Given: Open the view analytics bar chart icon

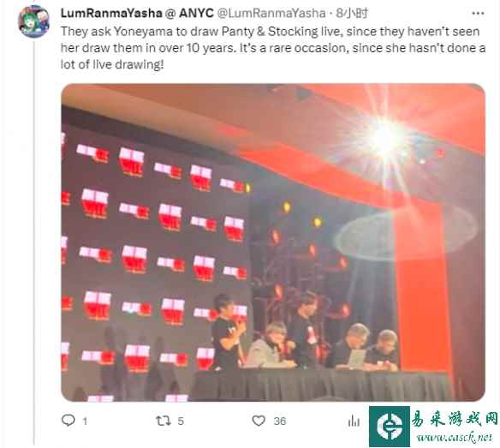Looking at the screenshot, I should click(354, 421).
